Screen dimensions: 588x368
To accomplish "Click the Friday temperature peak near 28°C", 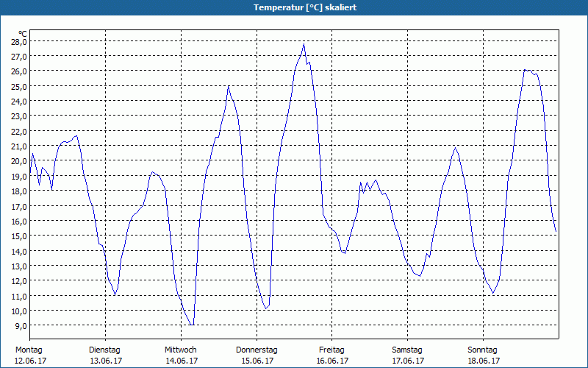I will point(304,44).
